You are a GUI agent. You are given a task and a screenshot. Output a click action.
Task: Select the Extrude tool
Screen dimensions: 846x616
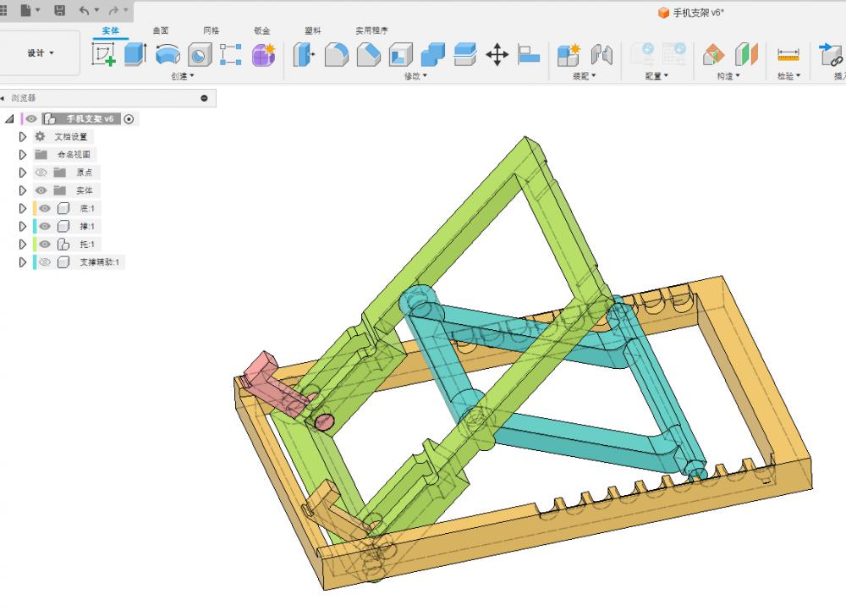click(x=135, y=54)
